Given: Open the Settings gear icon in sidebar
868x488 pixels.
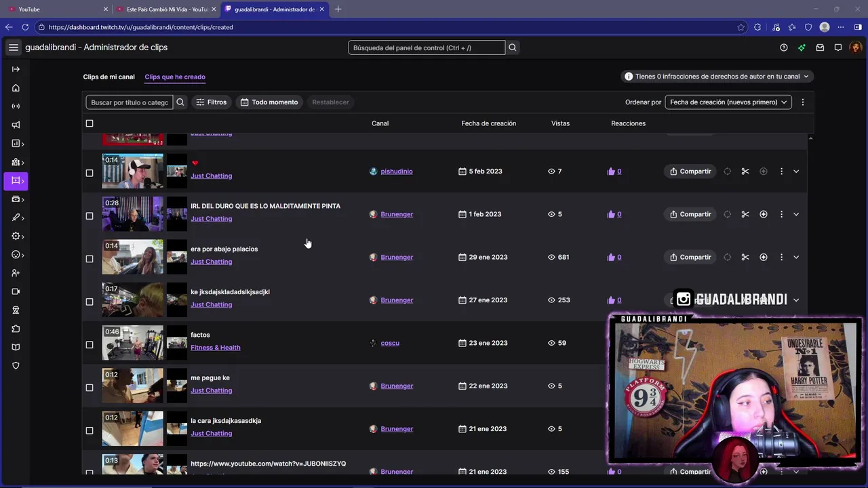Looking at the screenshot, I should click(16, 237).
